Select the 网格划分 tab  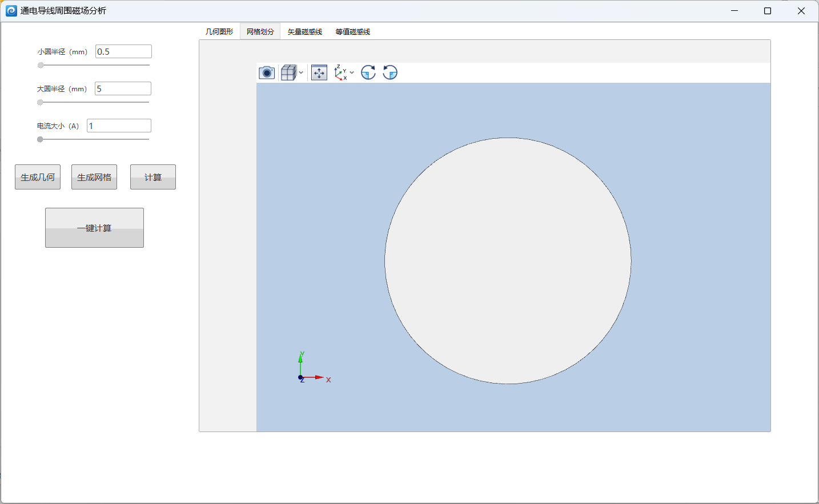260,32
